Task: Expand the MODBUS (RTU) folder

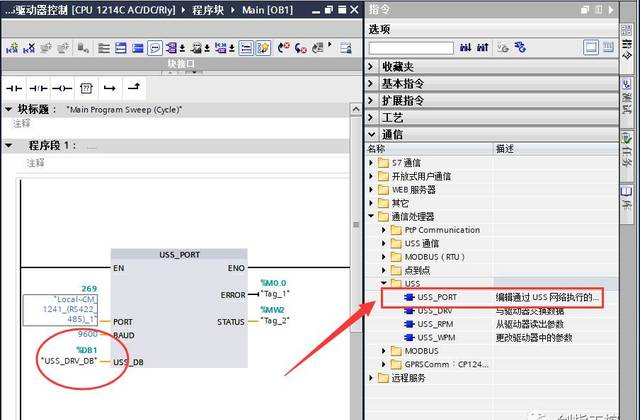Action: (384, 257)
